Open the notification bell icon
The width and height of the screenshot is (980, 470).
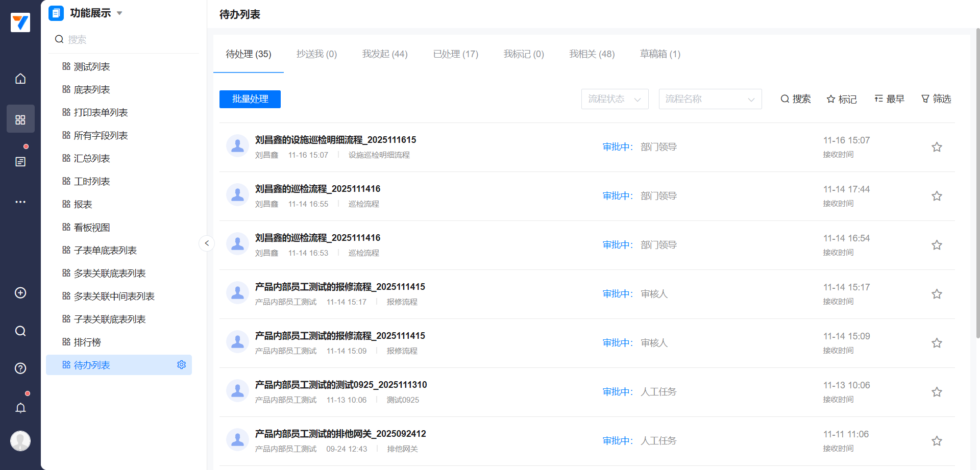[x=20, y=408]
